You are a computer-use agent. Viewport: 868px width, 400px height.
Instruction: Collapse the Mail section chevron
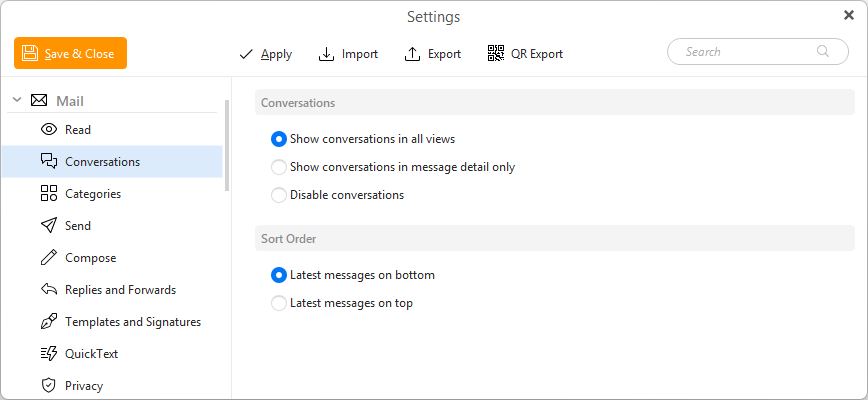tap(17, 100)
